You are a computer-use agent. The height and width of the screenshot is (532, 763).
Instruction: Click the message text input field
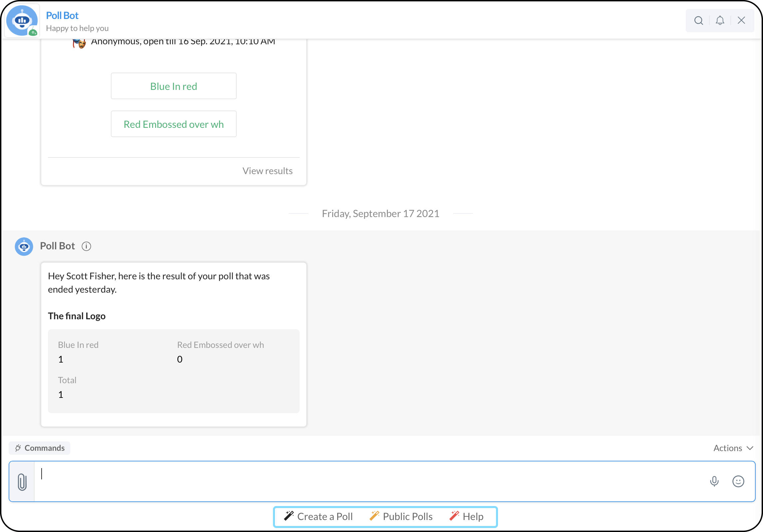(366, 481)
